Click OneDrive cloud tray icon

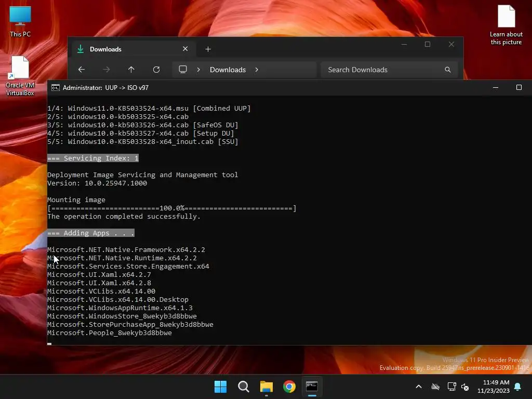435,387
